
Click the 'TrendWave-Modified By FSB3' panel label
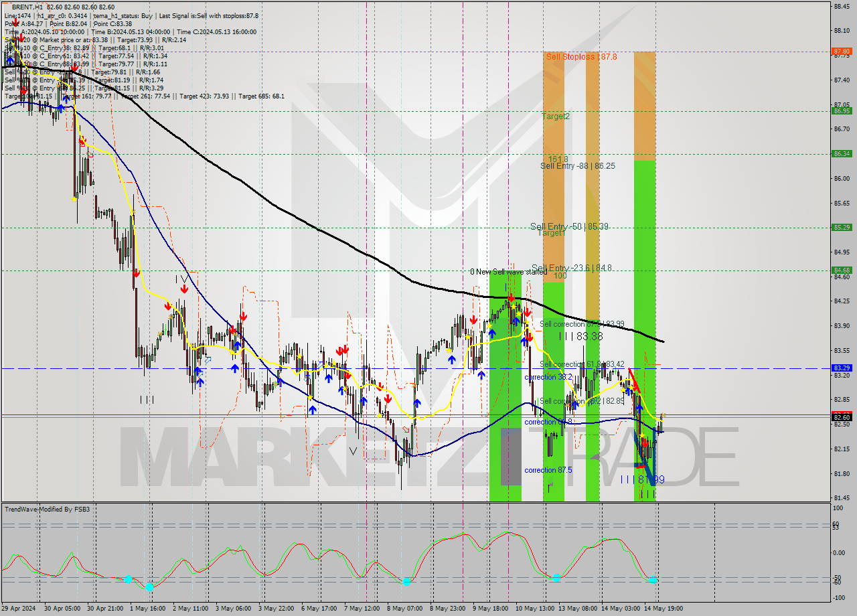pyautogui.click(x=47, y=509)
